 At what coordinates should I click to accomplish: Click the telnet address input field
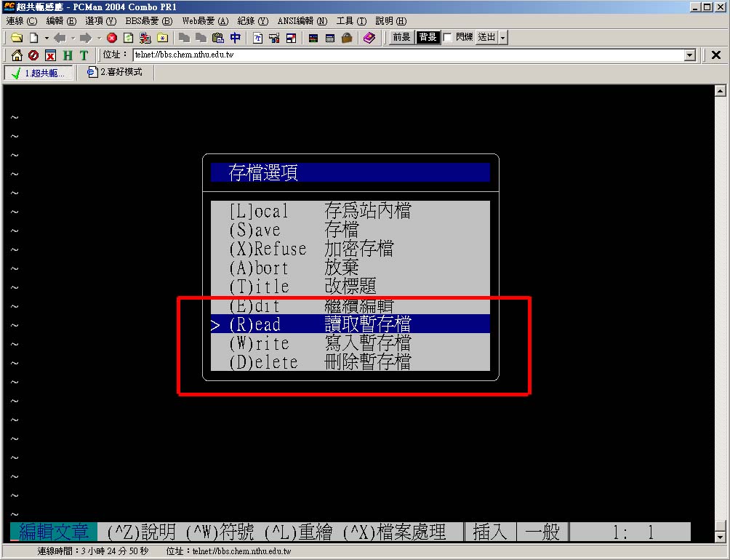(x=407, y=55)
